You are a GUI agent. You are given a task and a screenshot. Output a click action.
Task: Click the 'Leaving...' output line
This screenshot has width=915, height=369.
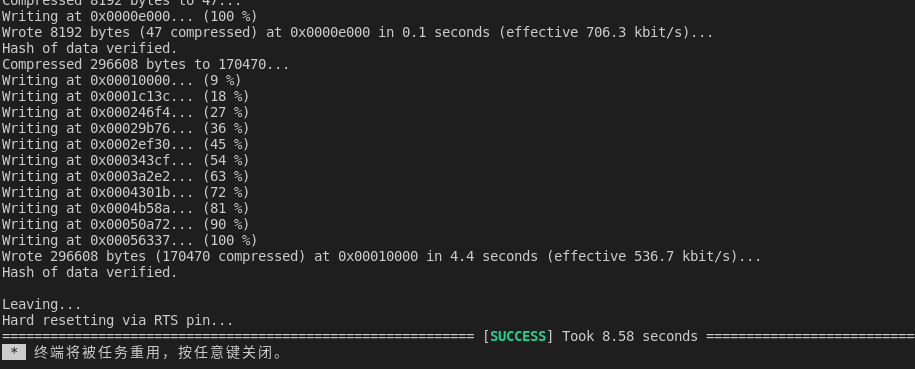point(41,304)
